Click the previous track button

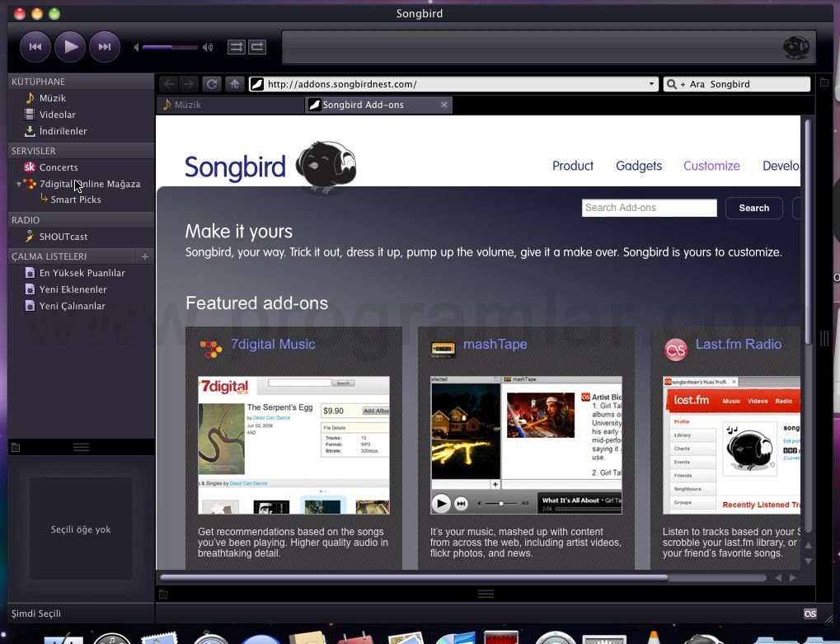(35, 47)
